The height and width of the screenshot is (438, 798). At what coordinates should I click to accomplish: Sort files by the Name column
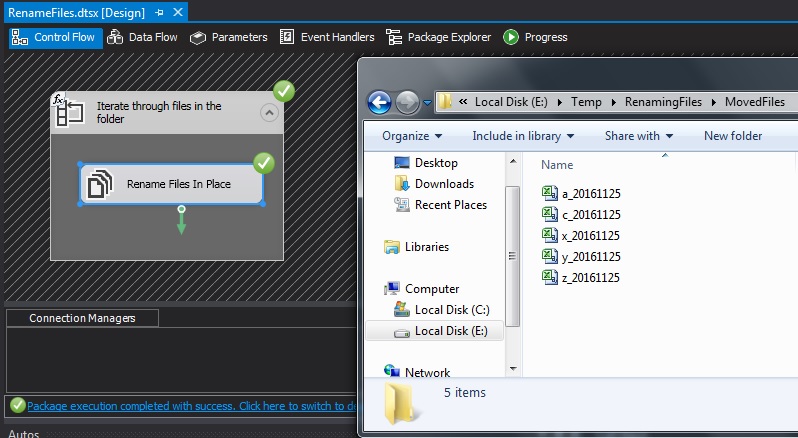point(557,165)
